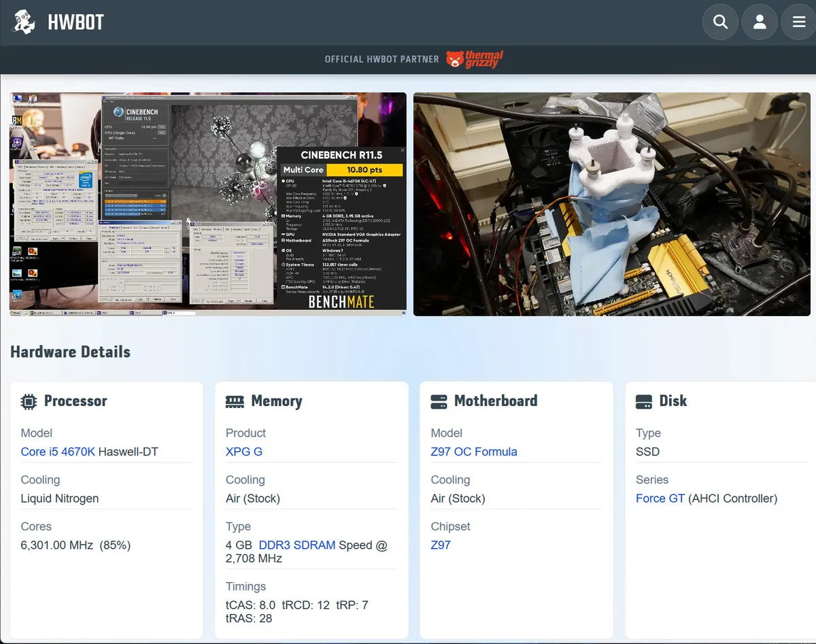The image size is (816, 644).
Task: Open the user account profile icon
Action: pyautogui.click(x=760, y=22)
